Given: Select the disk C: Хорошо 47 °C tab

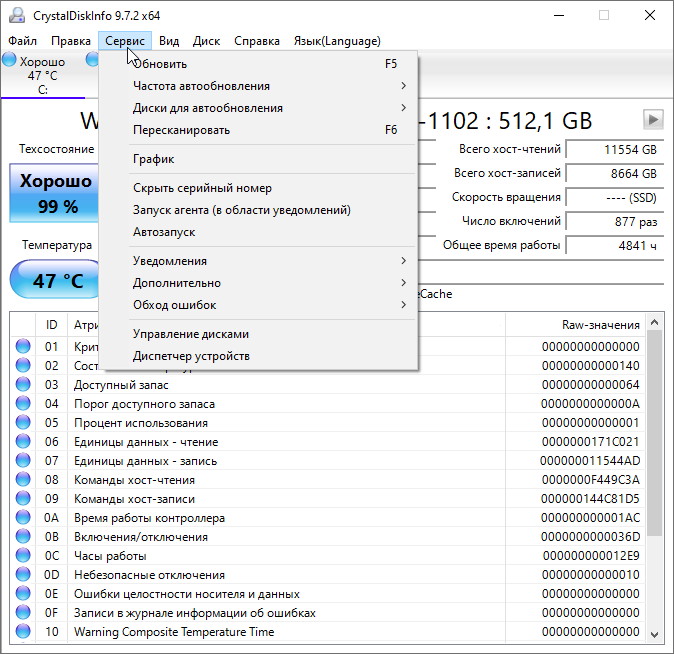Looking at the screenshot, I should click(x=42, y=75).
